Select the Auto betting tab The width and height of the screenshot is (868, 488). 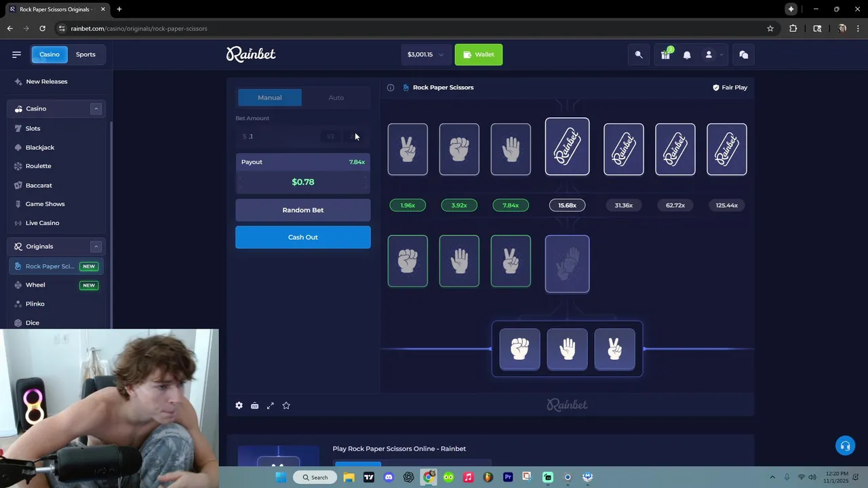click(336, 98)
